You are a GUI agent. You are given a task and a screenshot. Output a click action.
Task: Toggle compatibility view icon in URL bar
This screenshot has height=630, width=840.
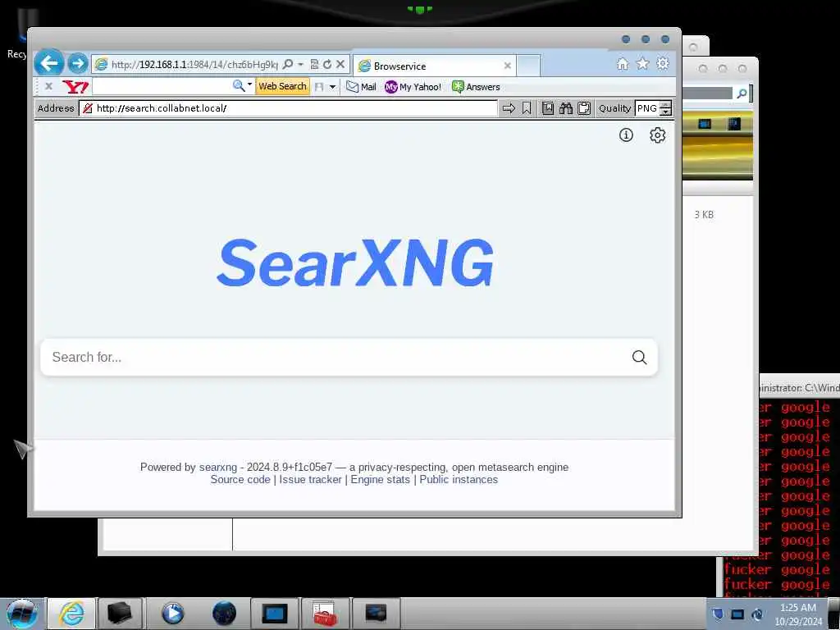(314, 64)
